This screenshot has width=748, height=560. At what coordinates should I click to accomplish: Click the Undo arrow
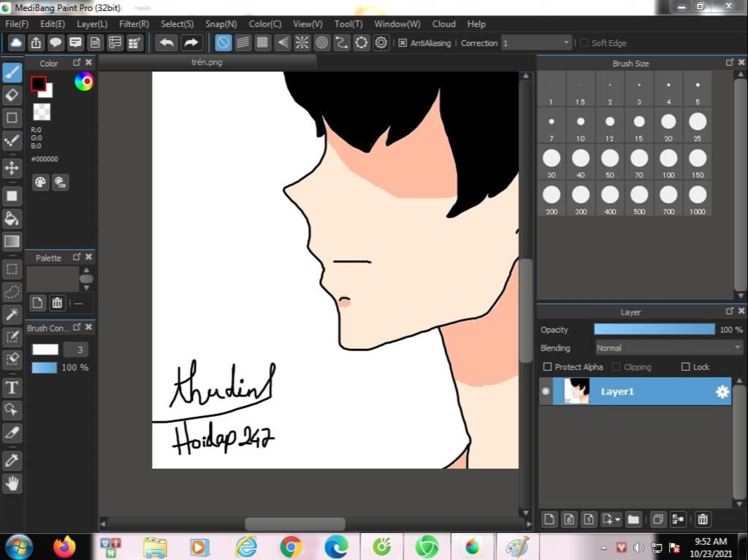point(167,43)
